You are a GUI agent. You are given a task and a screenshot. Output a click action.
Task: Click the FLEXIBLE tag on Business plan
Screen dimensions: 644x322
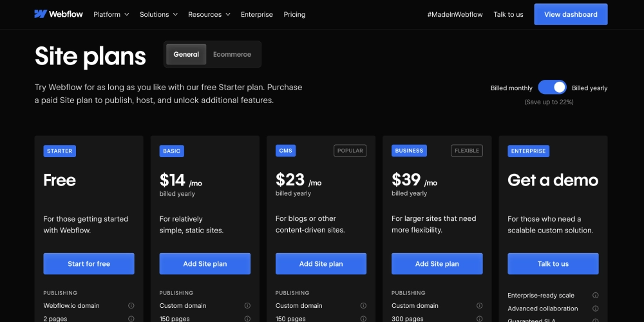(x=467, y=151)
